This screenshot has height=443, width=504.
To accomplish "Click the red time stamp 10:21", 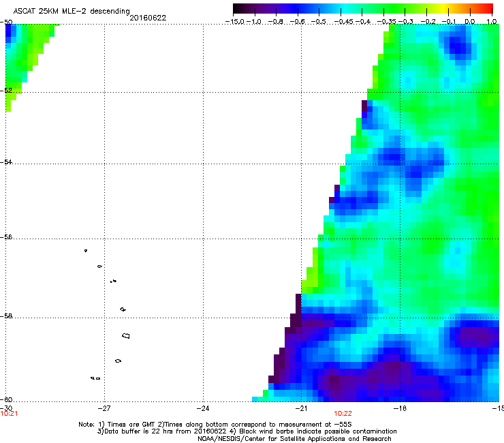I will click(x=9, y=414).
